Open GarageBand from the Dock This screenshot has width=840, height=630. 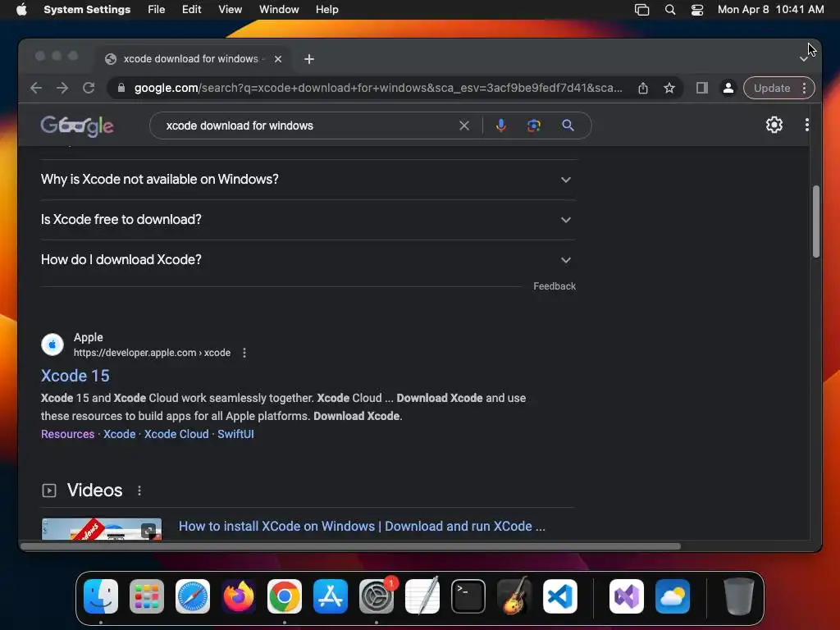point(514,596)
